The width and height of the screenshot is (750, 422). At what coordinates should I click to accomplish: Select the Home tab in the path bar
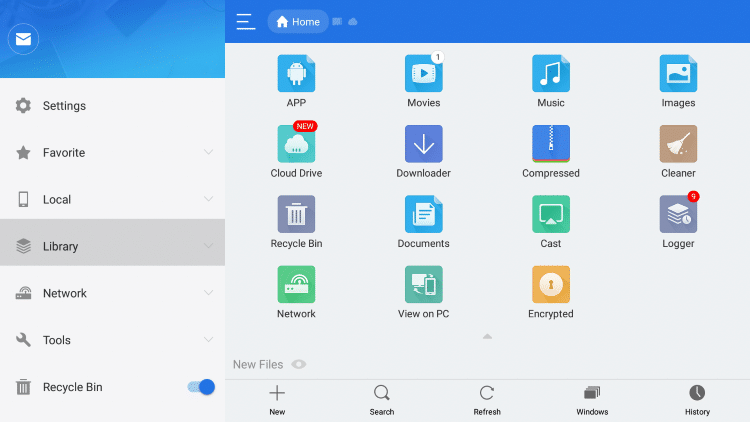[x=298, y=21]
